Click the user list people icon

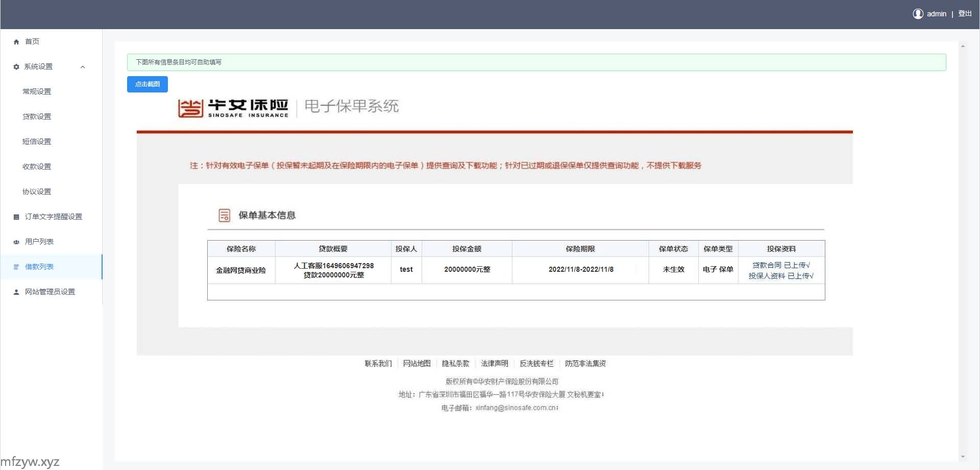pyautogui.click(x=16, y=242)
